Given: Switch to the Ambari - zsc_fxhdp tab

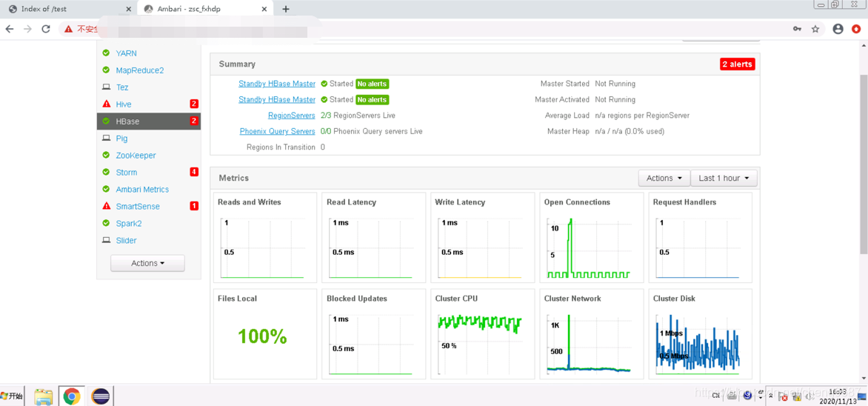Looking at the screenshot, I should click(205, 10).
